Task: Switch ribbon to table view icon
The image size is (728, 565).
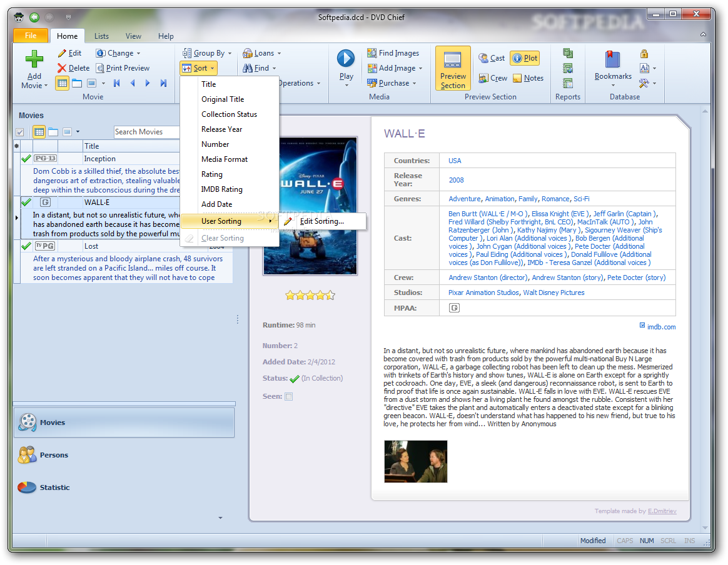Action: tap(62, 84)
